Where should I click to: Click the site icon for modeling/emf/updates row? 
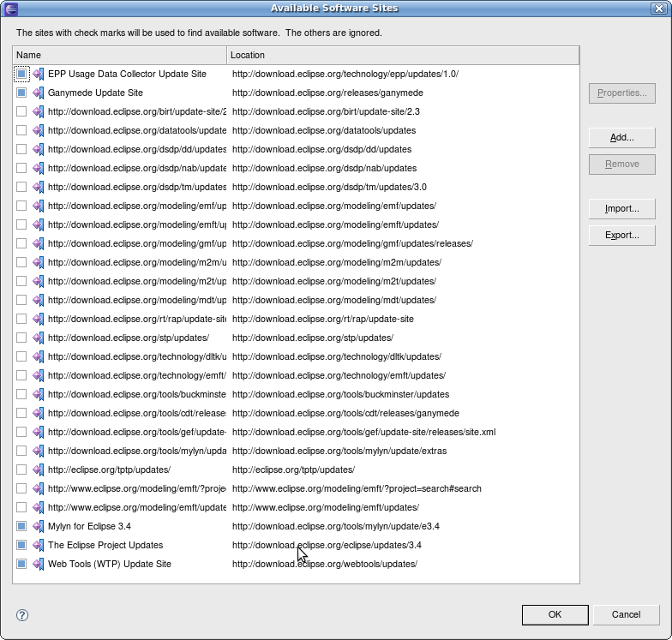(x=38, y=206)
